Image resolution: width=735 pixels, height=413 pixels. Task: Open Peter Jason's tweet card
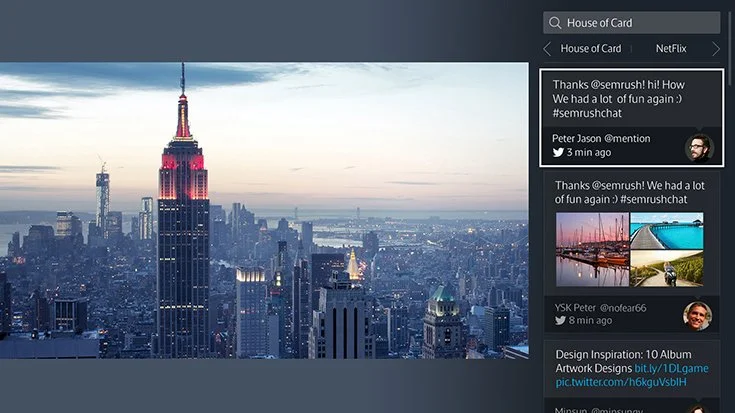click(631, 118)
